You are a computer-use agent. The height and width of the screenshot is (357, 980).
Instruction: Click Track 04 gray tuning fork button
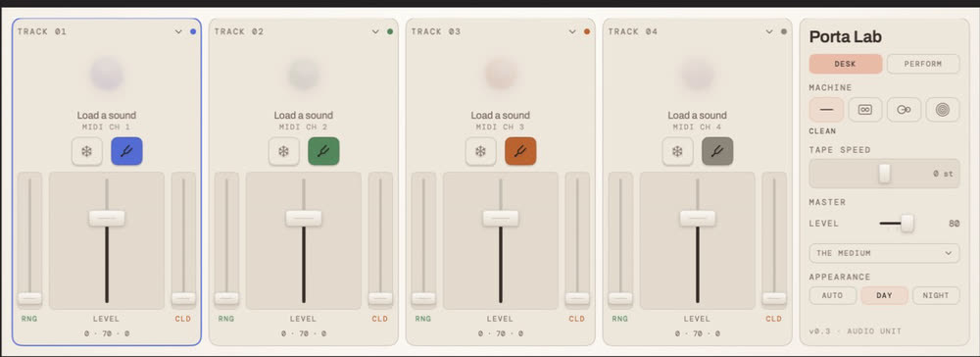[717, 151]
